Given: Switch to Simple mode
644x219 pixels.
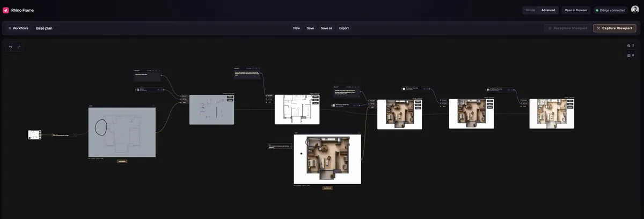Looking at the screenshot, I should point(530,10).
